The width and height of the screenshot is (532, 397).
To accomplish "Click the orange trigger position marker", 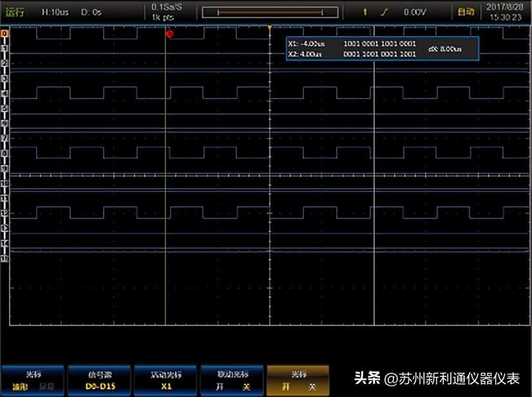I will [x=269, y=28].
